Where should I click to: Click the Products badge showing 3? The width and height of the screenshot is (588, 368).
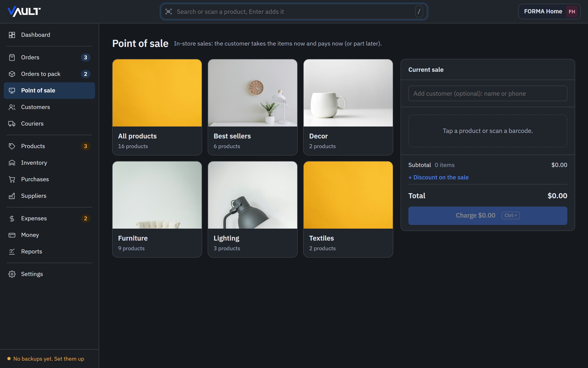(x=85, y=146)
